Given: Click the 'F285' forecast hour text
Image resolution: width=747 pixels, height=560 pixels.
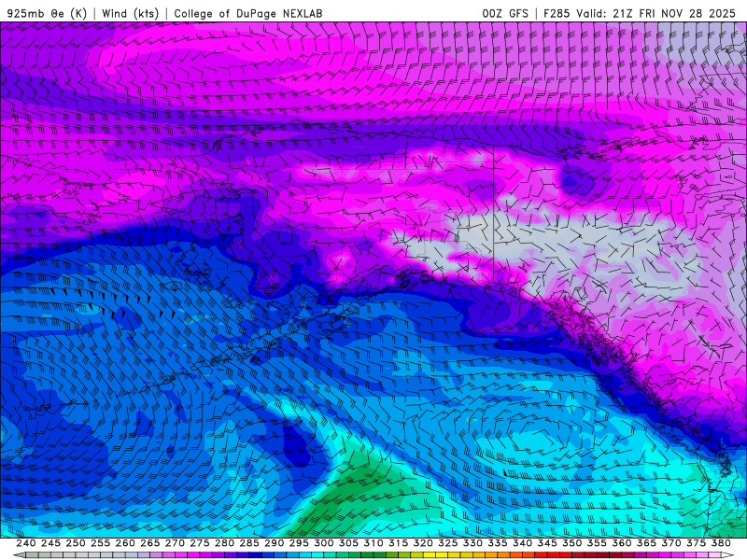Looking at the screenshot, I should point(557,13).
